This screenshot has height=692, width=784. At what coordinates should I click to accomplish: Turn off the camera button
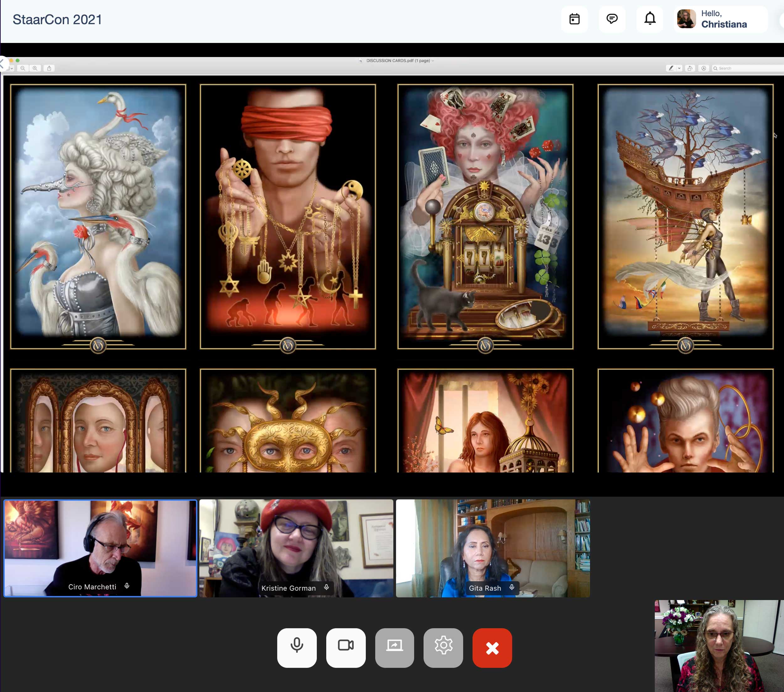[x=346, y=647]
